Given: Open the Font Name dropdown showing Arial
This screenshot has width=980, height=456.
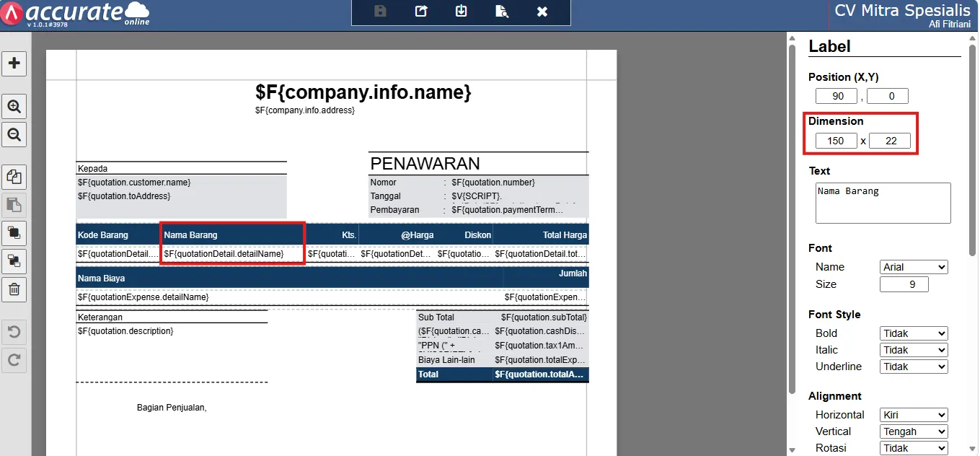Looking at the screenshot, I should click(x=914, y=267).
